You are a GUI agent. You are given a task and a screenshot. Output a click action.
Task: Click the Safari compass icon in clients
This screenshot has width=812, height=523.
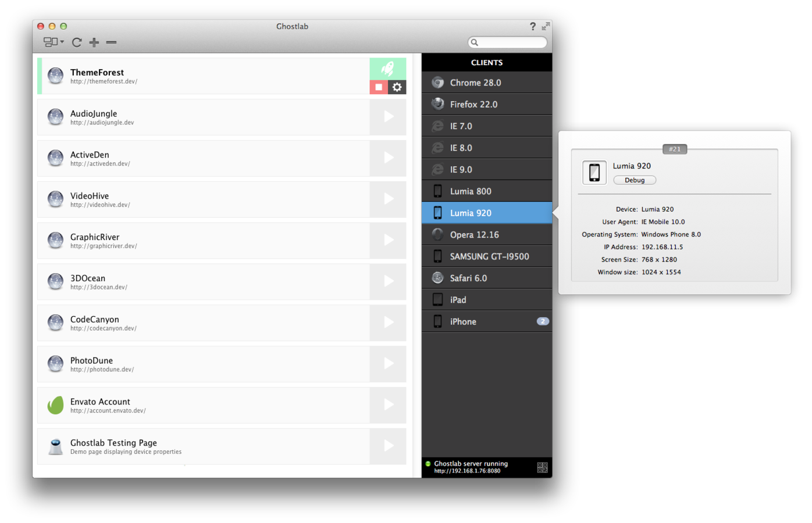tap(438, 278)
